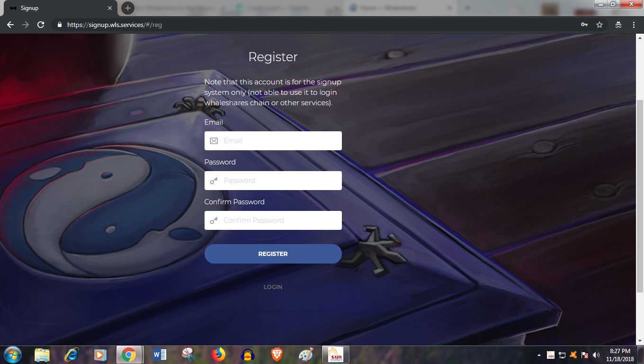Click the page scrollbar down arrow
This screenshot has width=644, height=364.
click(x=640, y=341)
